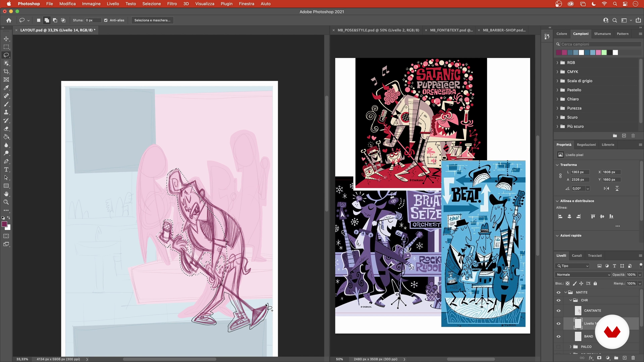
Task: Pick the light green recent swatch
Action: [604, 52]
